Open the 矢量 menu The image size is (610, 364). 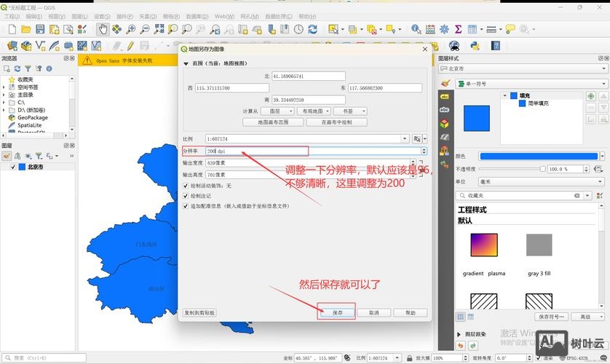click(148, 16)
